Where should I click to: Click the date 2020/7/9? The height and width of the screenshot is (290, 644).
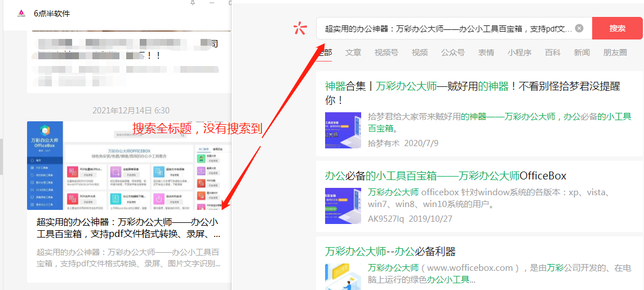[421, 143]
